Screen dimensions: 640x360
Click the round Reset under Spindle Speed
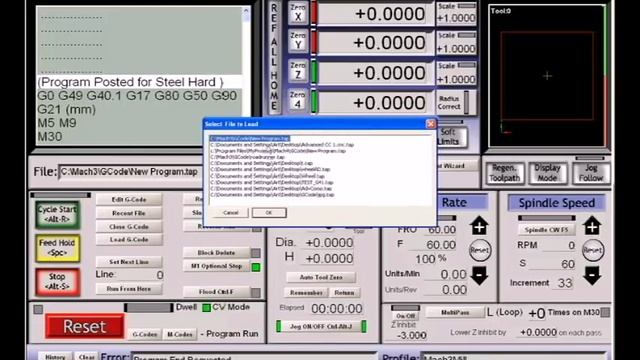(593, 250)
